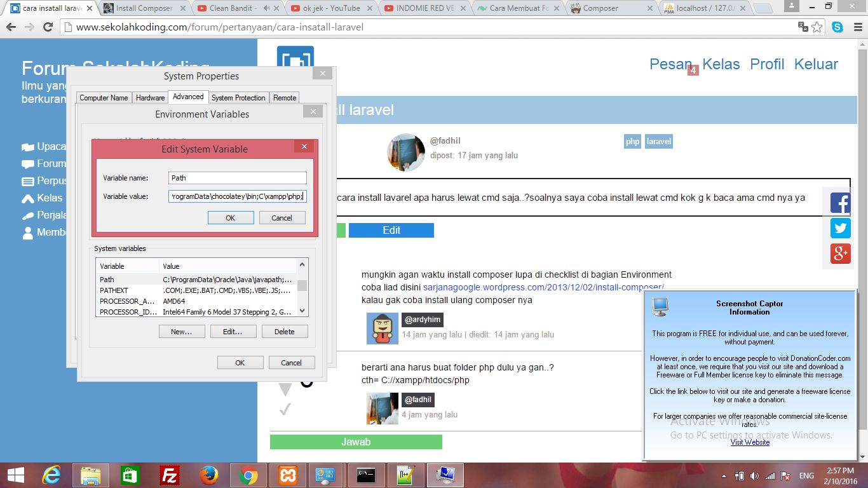Click @fadhil's avatar in the question post

[406, 152]
